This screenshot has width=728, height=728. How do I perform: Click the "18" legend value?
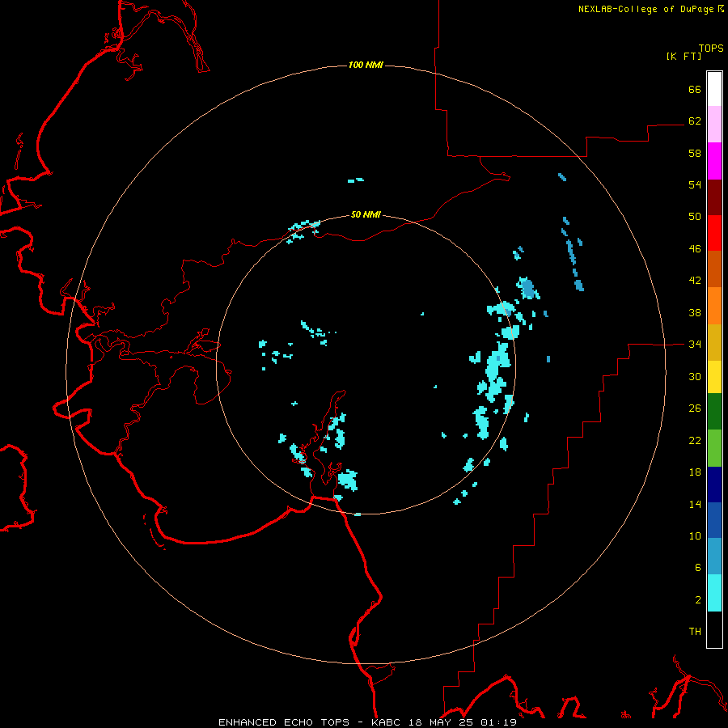pyautogui.click(x=695, y=472)
